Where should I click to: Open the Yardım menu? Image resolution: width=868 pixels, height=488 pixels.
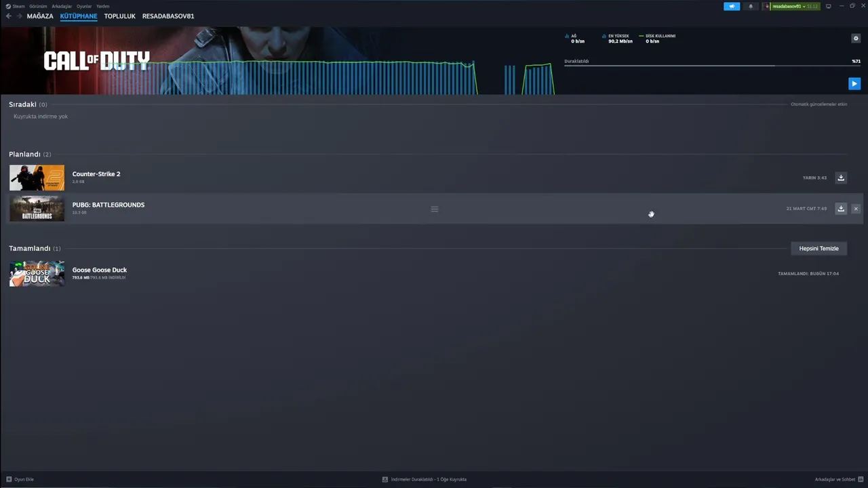103,6
